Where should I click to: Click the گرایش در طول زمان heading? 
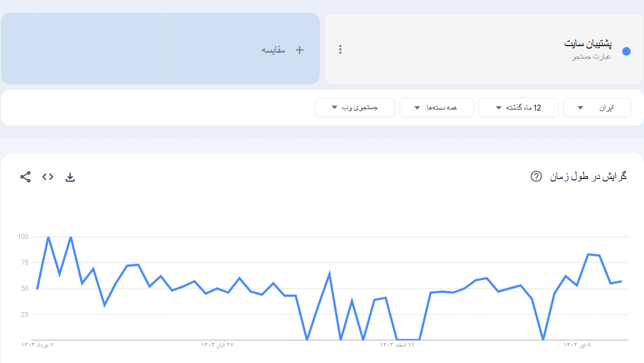(588, 177)
